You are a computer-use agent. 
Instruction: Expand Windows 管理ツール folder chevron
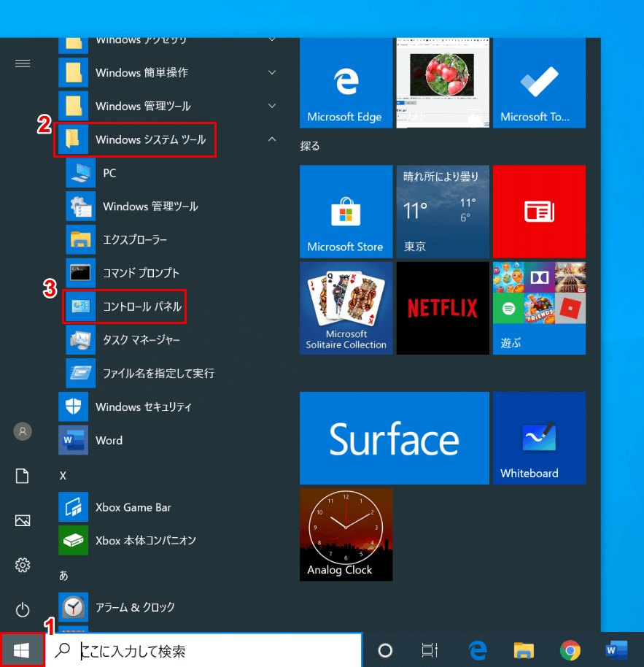272,106
